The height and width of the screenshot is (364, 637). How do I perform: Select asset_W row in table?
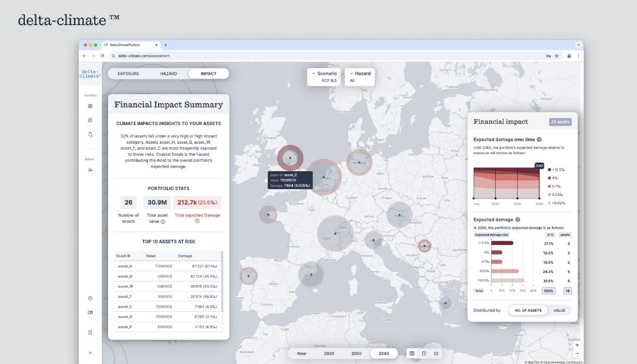[167, 286]
